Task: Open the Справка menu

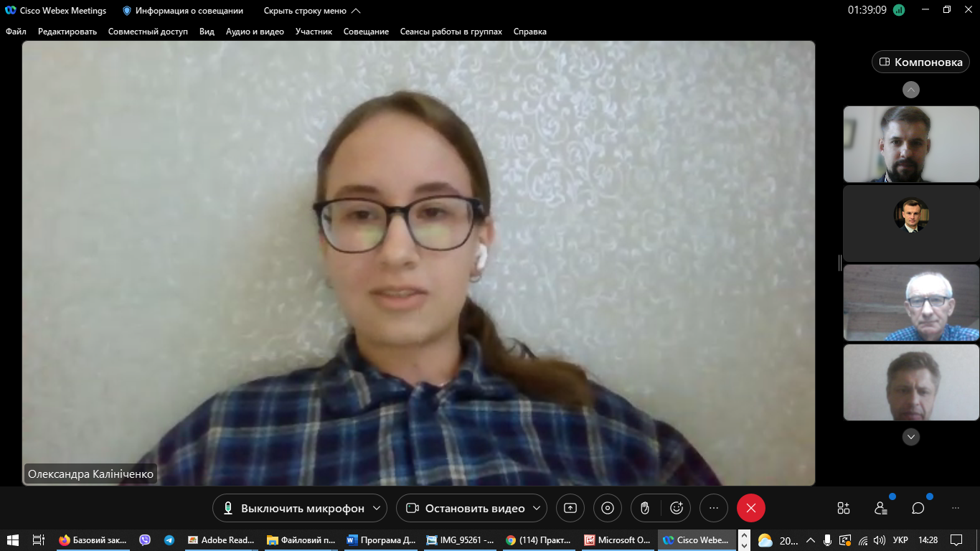Action: click(x=530, y=32)
